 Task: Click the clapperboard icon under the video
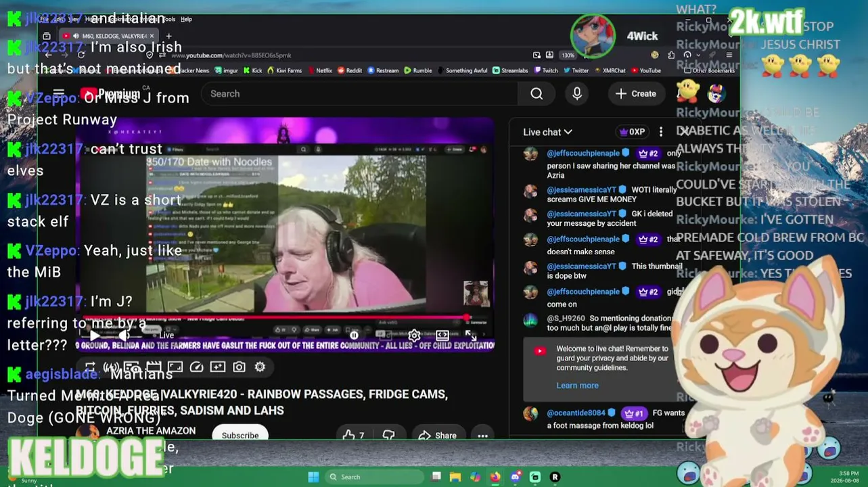coord(154,367)
